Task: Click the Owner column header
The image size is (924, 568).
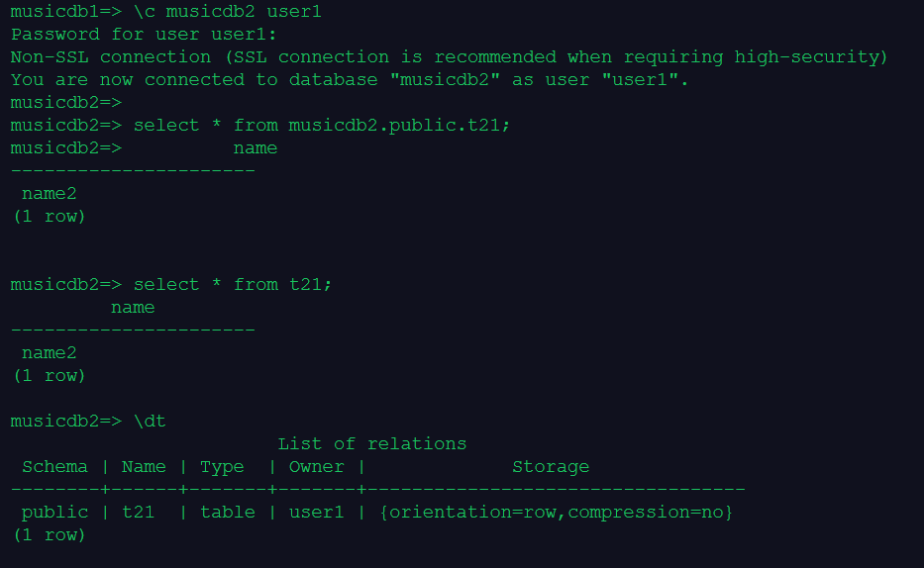Action: pos(316,467)
